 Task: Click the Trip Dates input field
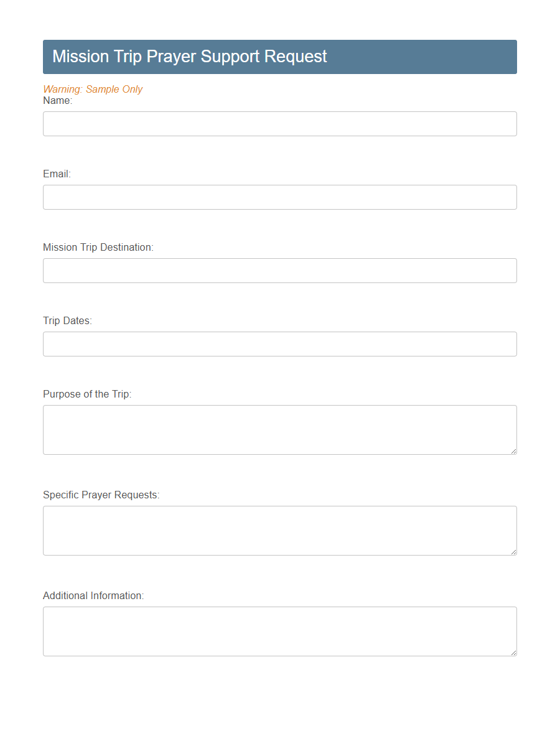(x=279, y=343)
